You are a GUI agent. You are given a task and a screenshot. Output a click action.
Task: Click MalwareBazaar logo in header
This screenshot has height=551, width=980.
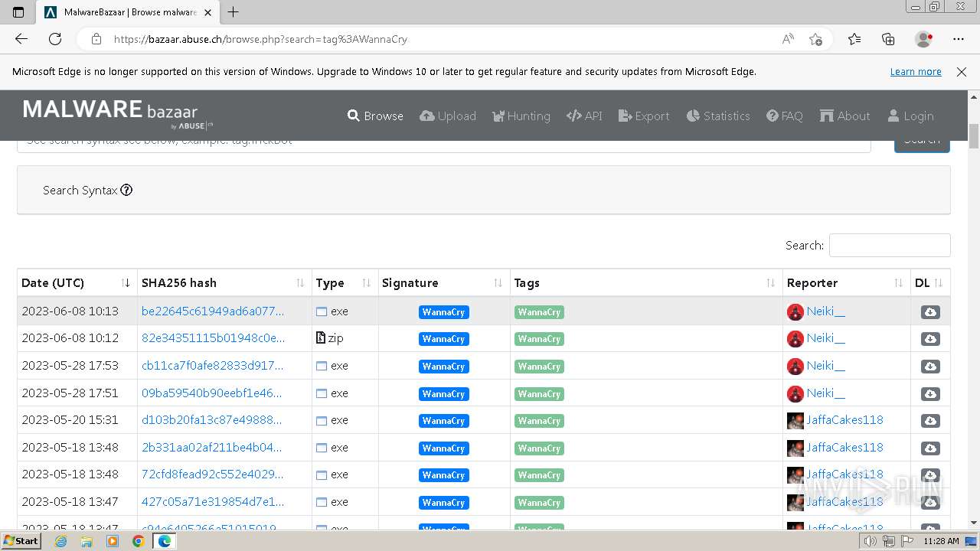click(x=118, y=113)
